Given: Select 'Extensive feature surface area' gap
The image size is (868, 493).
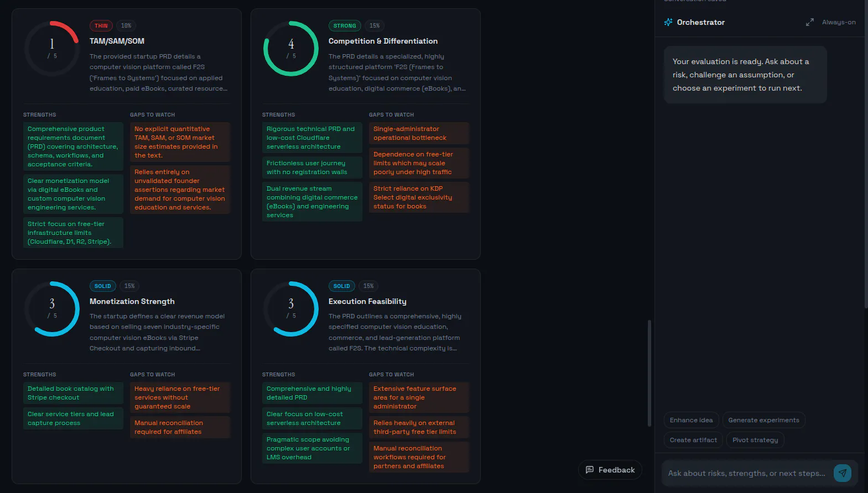Looking at the screenshot, I should (419, 397).
